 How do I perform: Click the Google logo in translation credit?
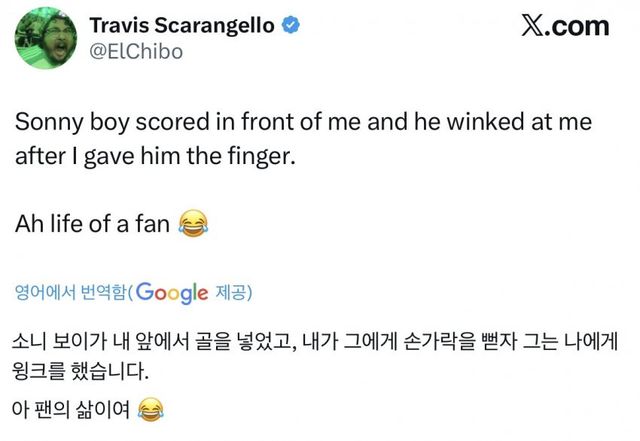[171, 293]
